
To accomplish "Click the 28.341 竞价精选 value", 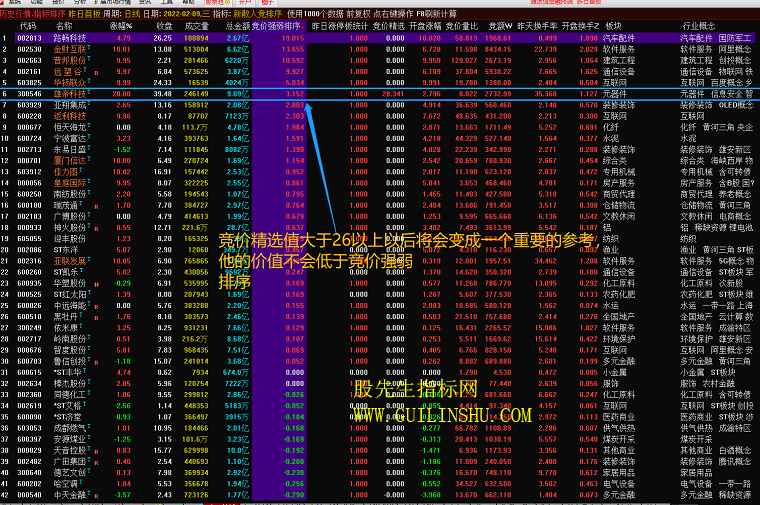I will click(393, 94).
